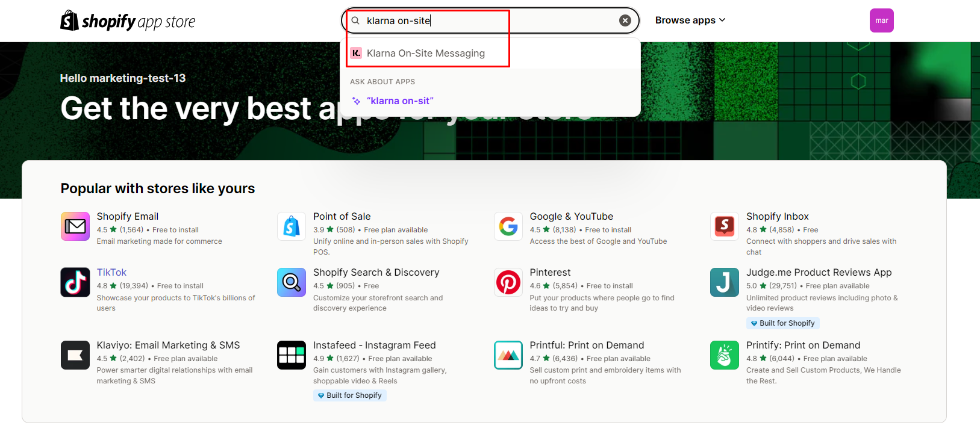Open the Pinterest title link
The image size is (980, 443).
tap(551, 273)
